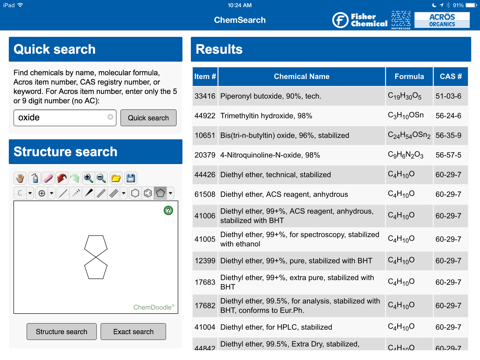480x360 pixels.
Task: Click the Exact search button
Action: [133, 332]
